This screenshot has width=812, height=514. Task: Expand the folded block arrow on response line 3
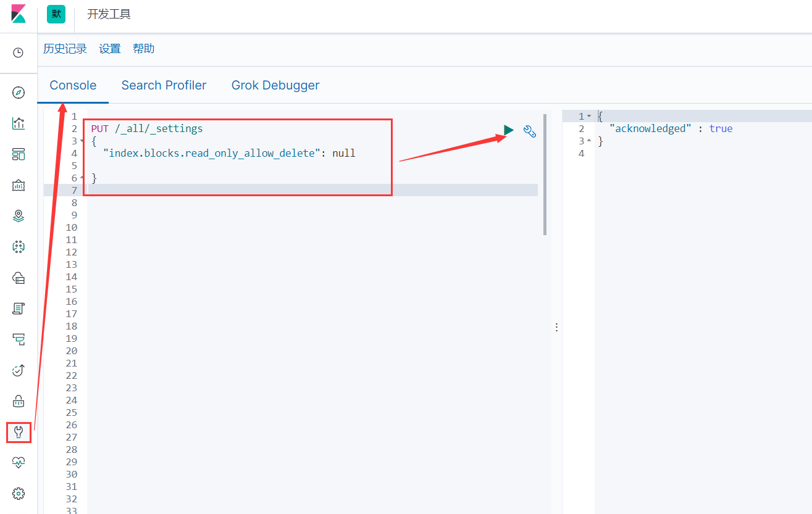click(x=588, y=141)
